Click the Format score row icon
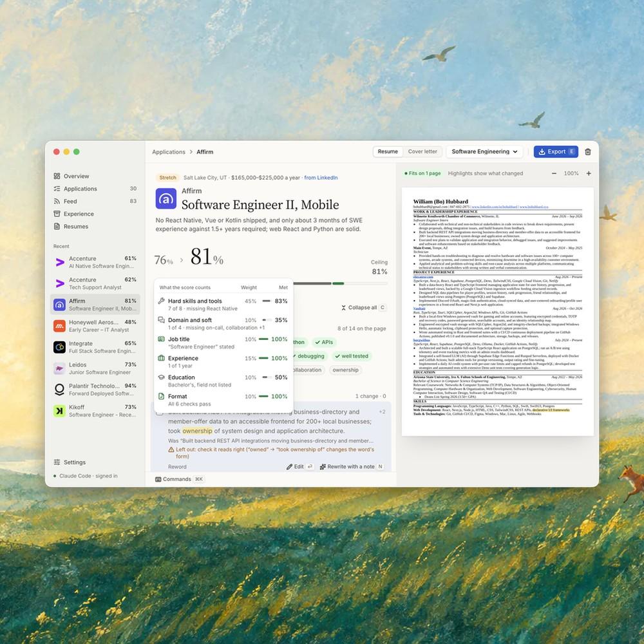 point(162,396)
